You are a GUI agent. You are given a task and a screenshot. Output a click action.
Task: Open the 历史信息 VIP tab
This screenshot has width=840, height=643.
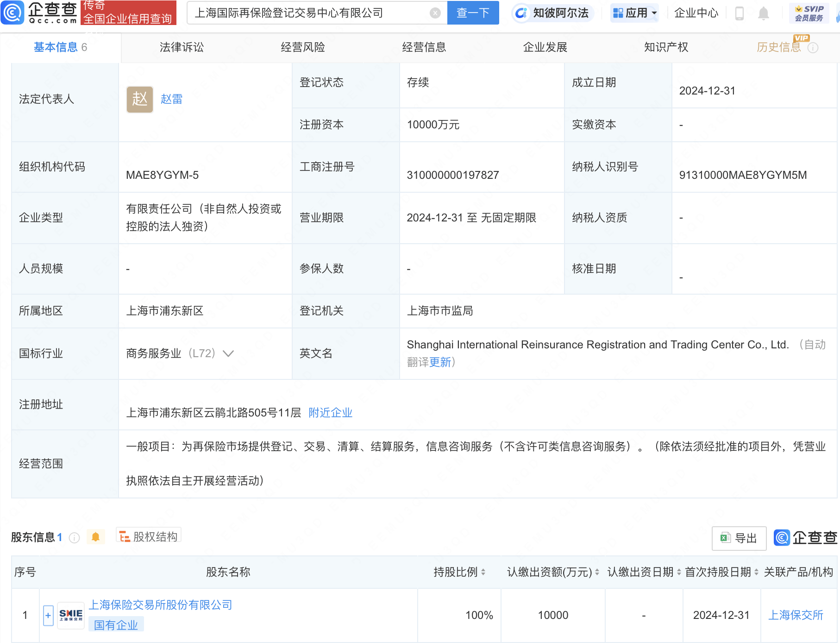pyautogui.click(x=778, y=47)
